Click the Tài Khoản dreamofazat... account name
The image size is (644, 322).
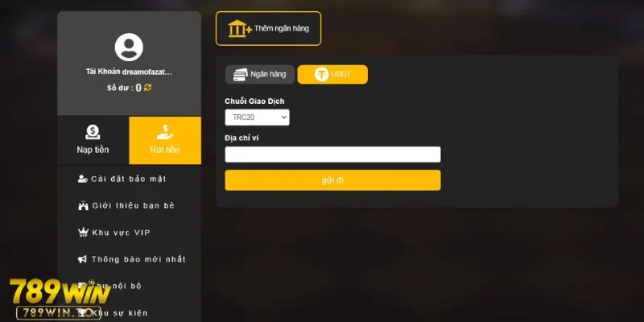point(129,72)
